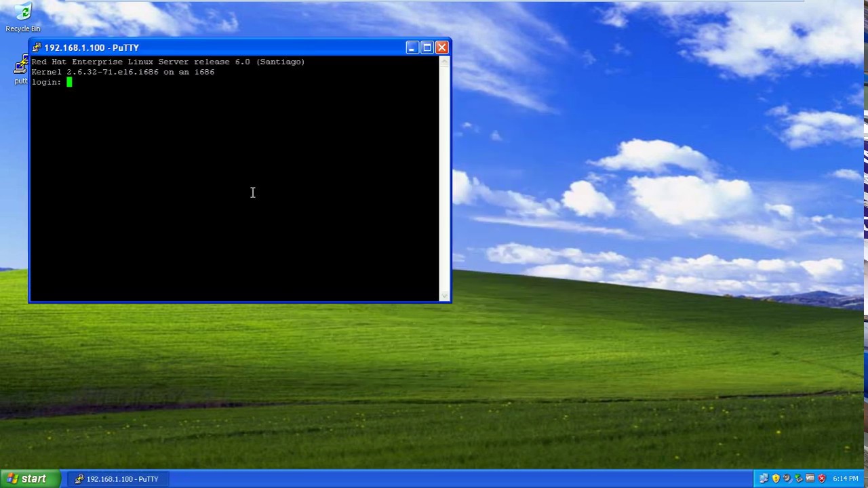Click the gray disc-shaped tray icon
Image resolution: width=868 pixels, height=488 pixels.
[787, 479]
